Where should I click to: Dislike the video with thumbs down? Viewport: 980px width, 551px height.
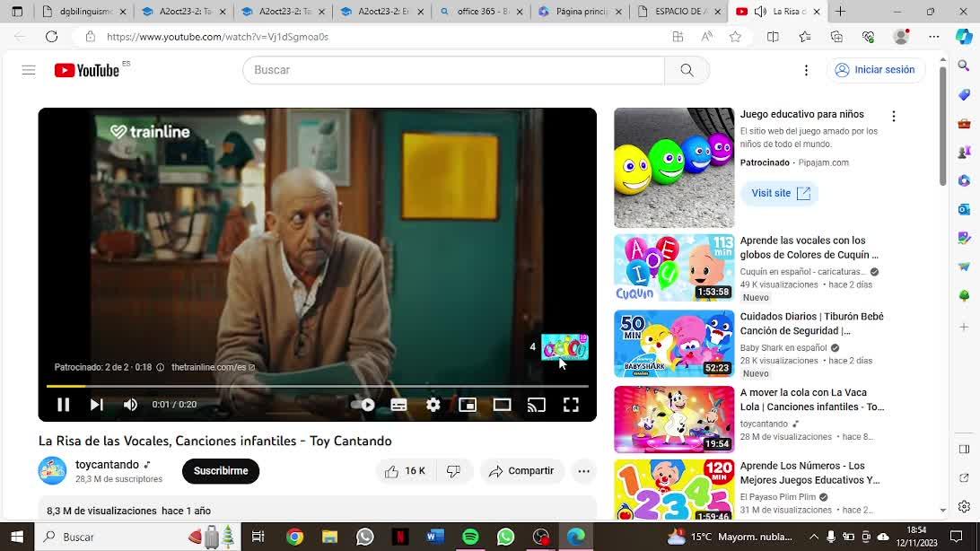(454, 471)
